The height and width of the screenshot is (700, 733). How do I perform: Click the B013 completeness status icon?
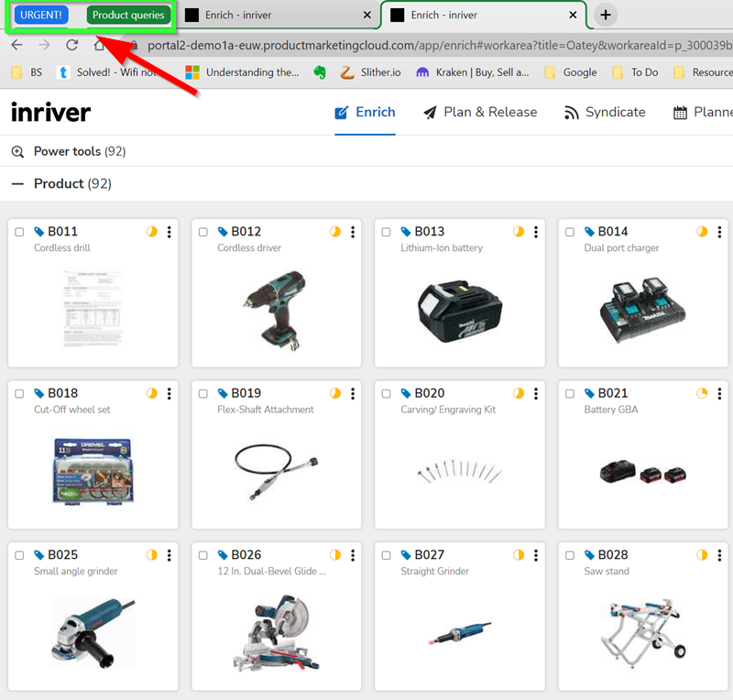point(519,232)
